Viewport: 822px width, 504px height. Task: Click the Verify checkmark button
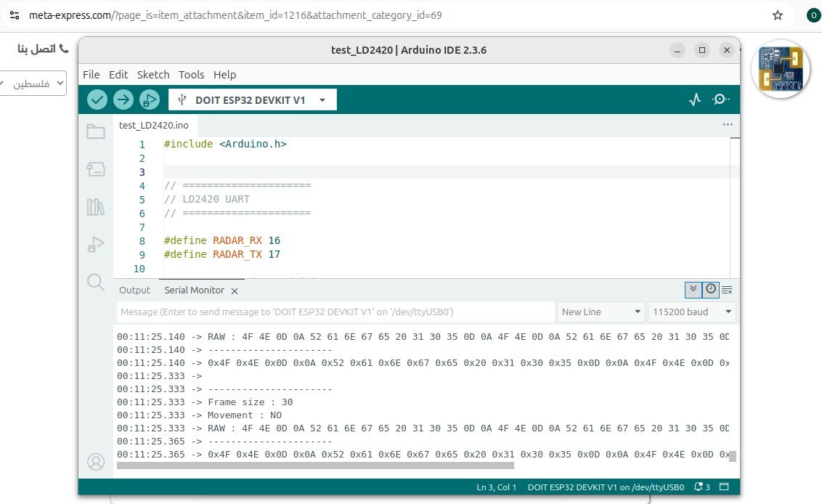pos(97,99)
